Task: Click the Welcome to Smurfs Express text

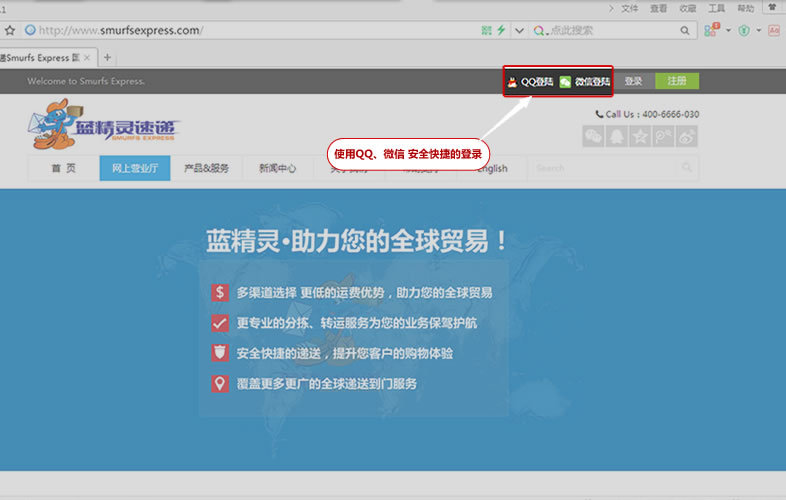Action: pyautogui.click(x=86, y=81)
